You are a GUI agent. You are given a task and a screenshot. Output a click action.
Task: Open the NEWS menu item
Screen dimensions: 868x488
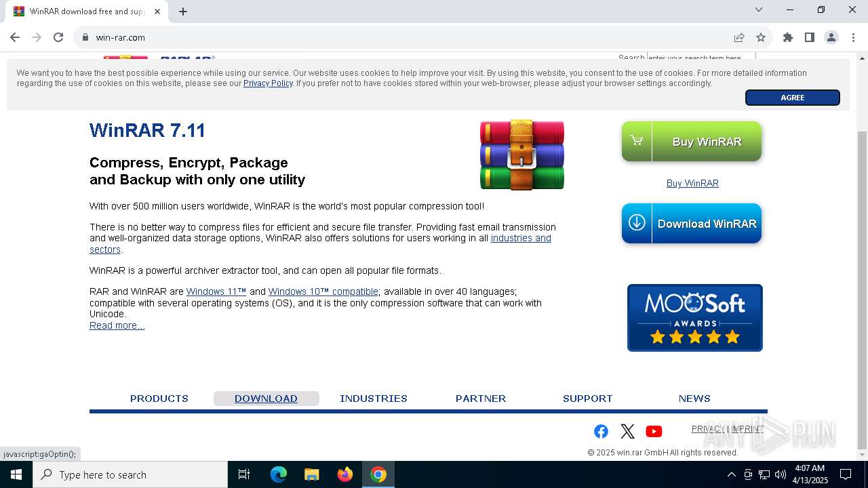pyautogui.click(x=694, y=399)
